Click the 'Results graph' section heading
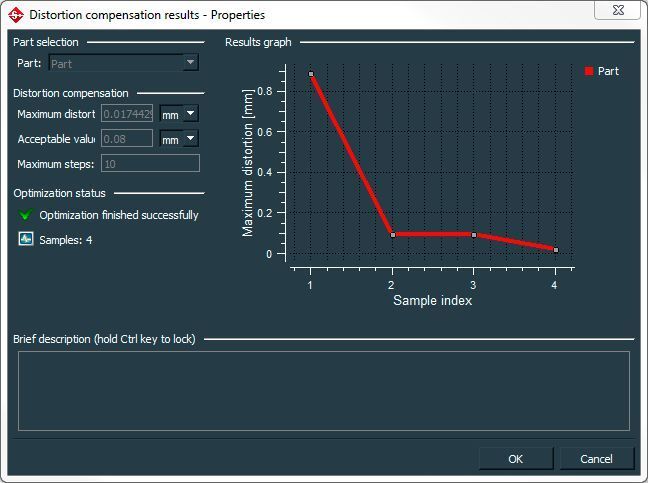648x483 pixels. (x=258, y=42)
